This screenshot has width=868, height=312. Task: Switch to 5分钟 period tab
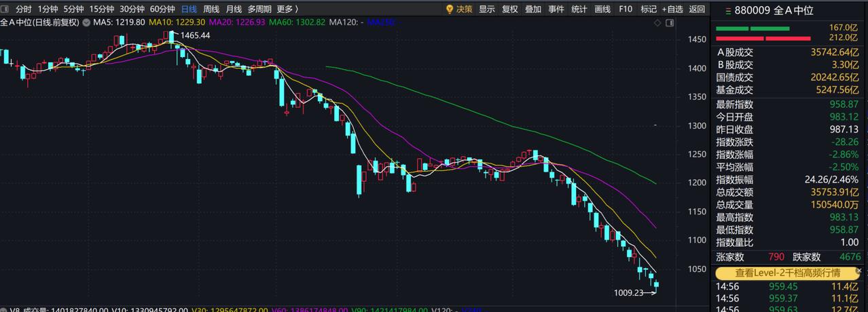coord(73,9)
